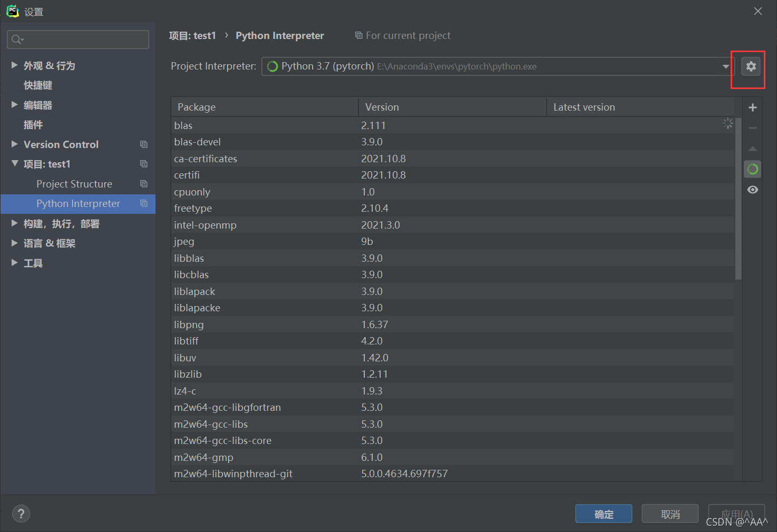
Task: Click the minus icon to uninstall package
Action: pyautogui.click(x=753, y=128)
